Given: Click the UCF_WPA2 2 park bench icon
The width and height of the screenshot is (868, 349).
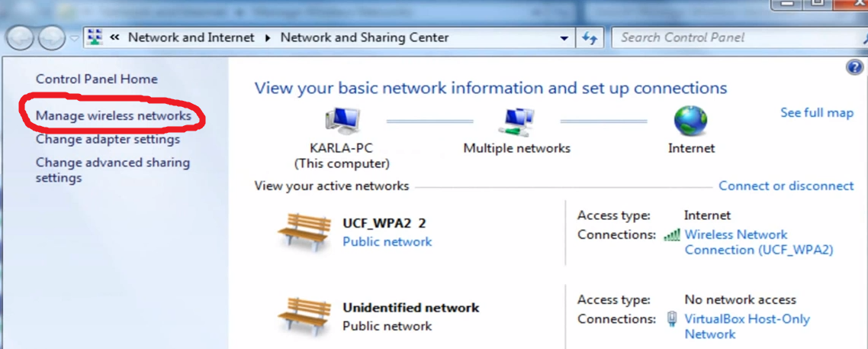Looking at the screenshot, I should [304, 230].
